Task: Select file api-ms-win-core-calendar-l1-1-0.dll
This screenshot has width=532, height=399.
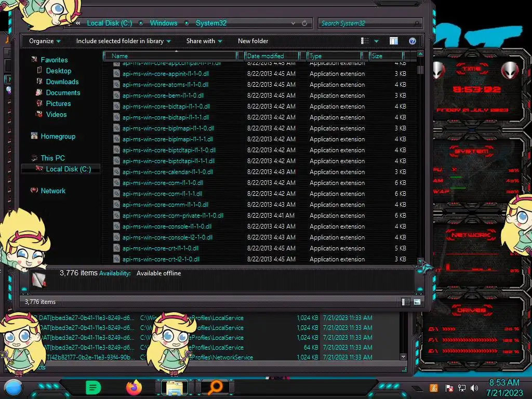Action: point(168,171)
